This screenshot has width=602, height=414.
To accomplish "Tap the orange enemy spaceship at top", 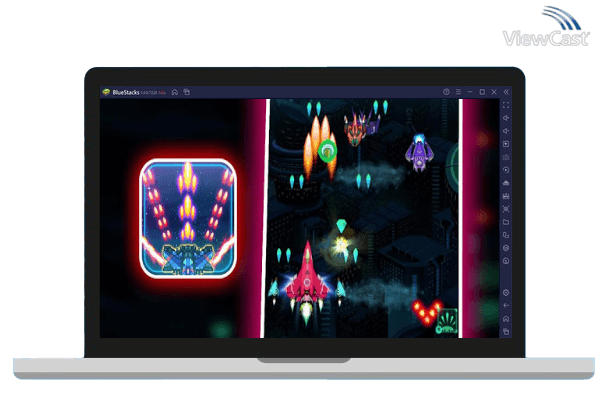I will click(x=355, y=131).
